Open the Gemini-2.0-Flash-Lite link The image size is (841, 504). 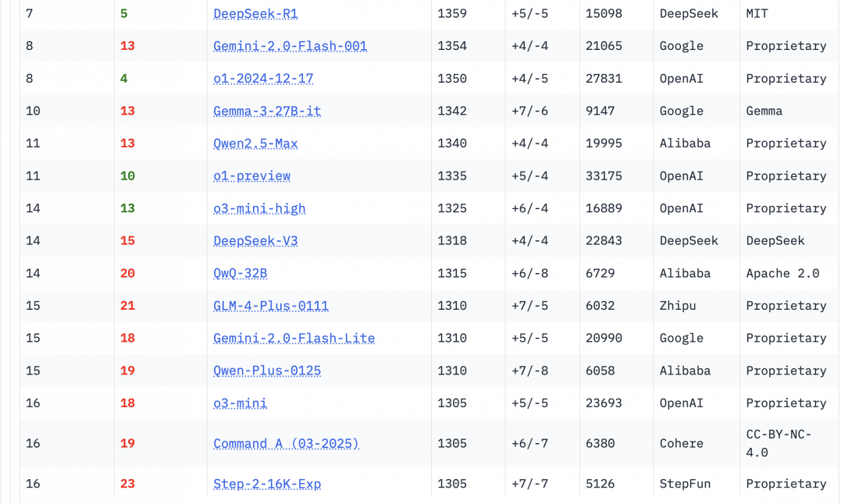click(x=294, y=338)
